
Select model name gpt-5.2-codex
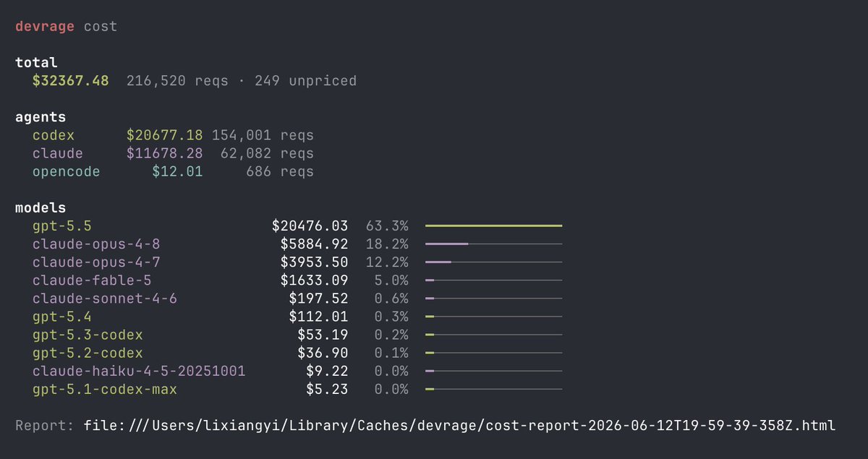tap(87, 353)
